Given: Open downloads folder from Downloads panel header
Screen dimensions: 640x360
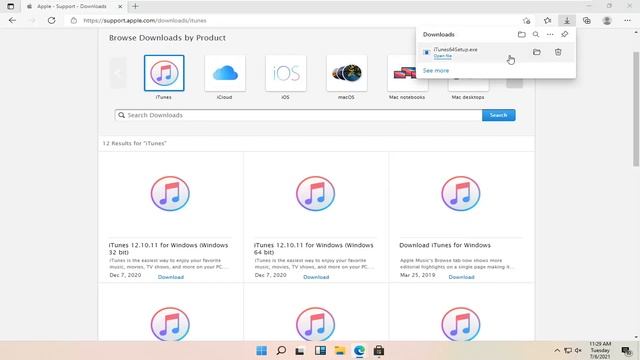Looking at the screenshot, I should click(522, 35).
